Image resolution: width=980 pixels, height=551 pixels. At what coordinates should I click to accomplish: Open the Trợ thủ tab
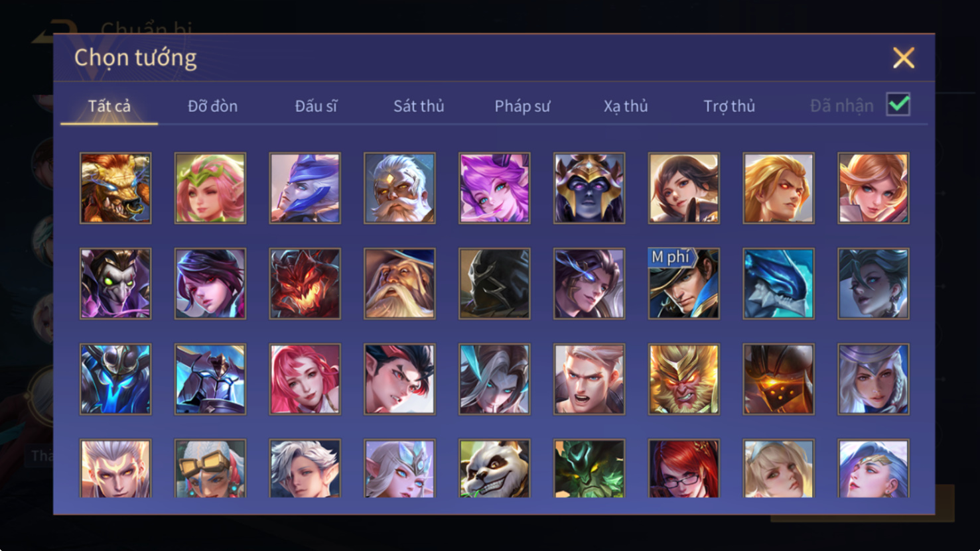729,106
